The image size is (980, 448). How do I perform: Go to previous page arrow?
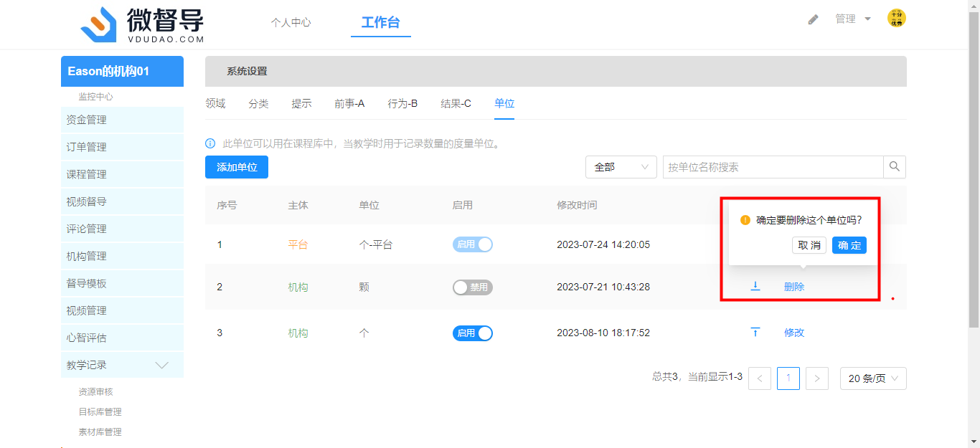pyautogui.click(x=760, y=378)
